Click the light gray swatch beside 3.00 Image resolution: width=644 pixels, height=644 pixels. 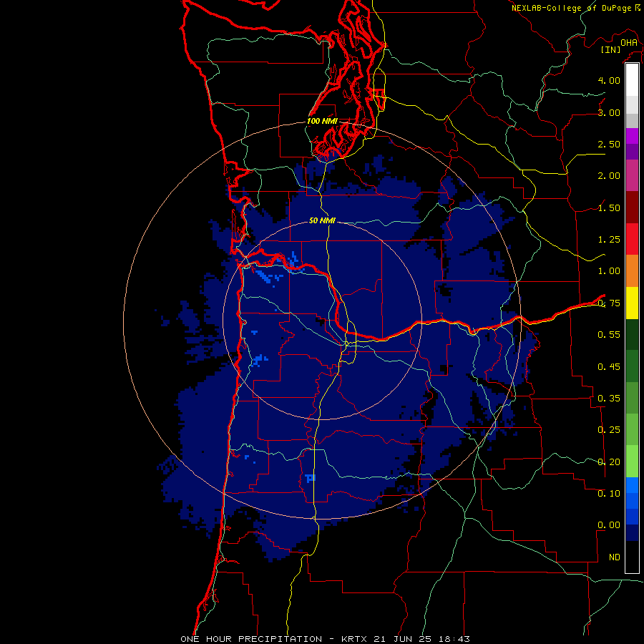(632, 104)
